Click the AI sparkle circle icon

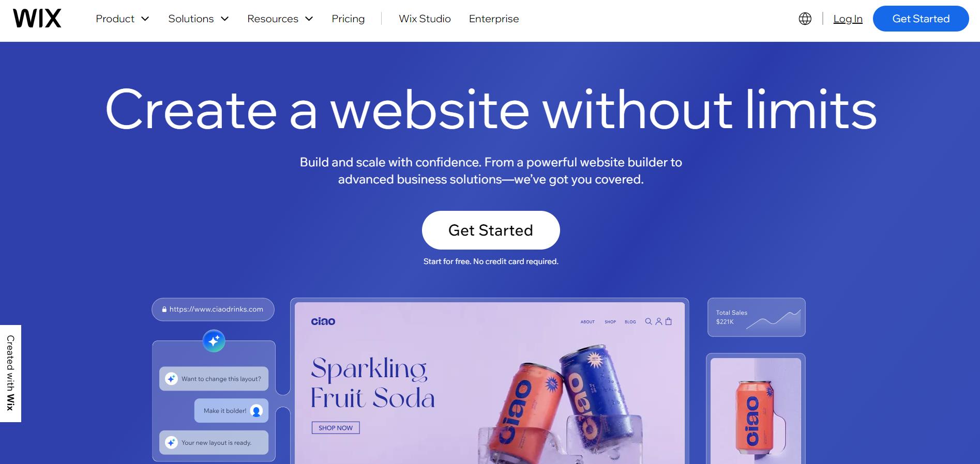(214, 341)
